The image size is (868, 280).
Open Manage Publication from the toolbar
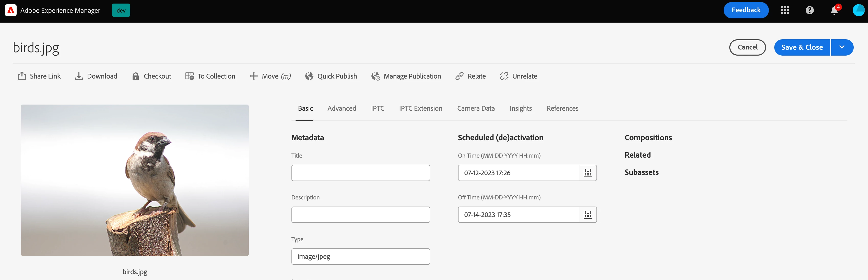[406, 76]
